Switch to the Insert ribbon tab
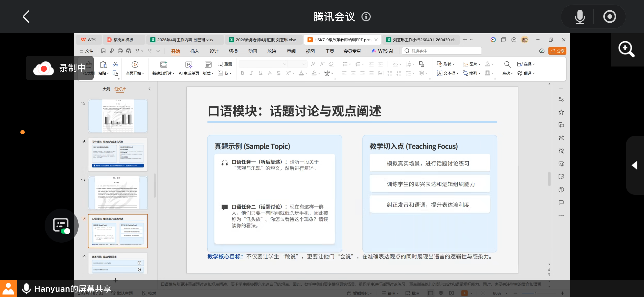This screenshot has width=644, height=297. (195, 51)
